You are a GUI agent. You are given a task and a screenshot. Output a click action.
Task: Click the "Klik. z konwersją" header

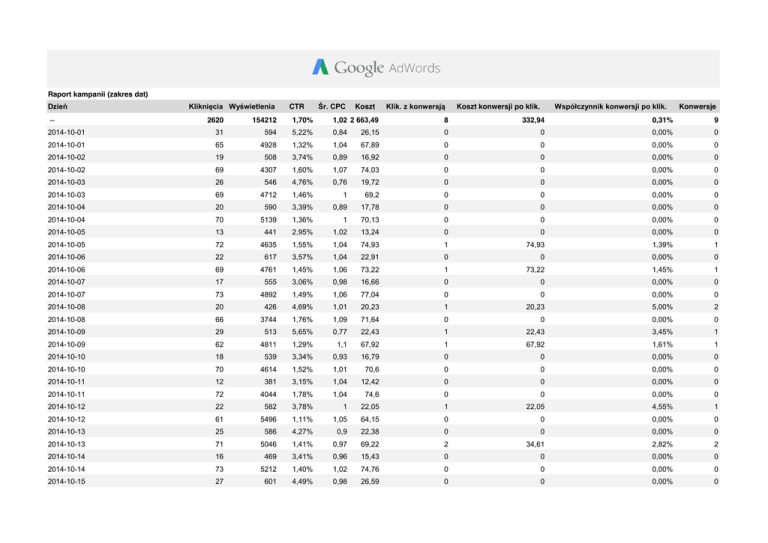pos(415,106)
